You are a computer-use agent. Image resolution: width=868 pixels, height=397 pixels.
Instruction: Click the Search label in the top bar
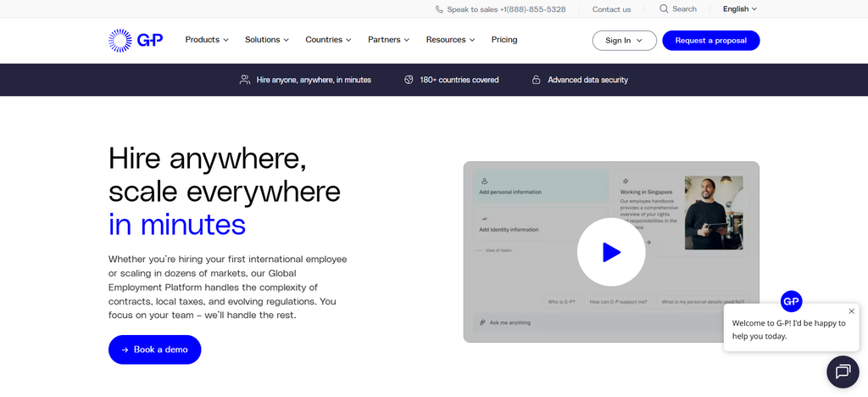coord(684,8)
